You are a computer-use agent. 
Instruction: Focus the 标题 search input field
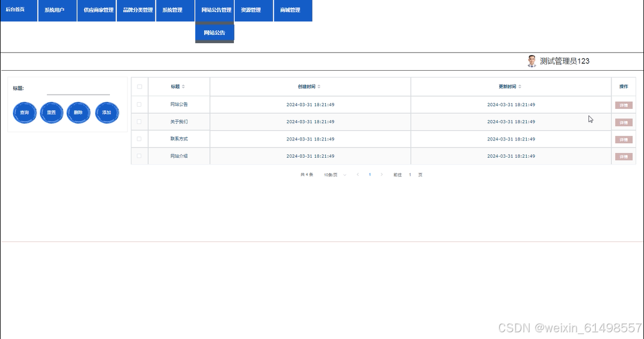78,89
